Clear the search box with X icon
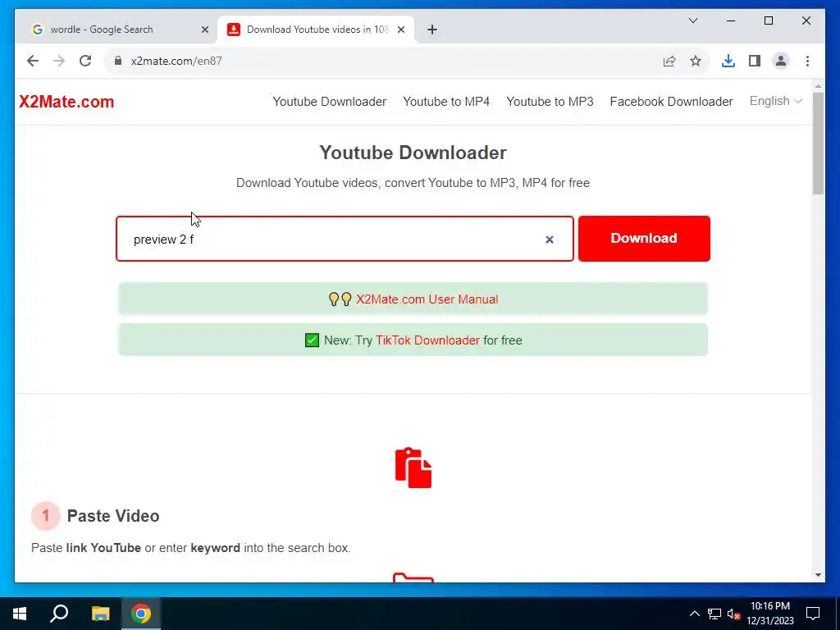Image resolution: width=840 pixels, height=630 pixels. [x=549, y=240]
